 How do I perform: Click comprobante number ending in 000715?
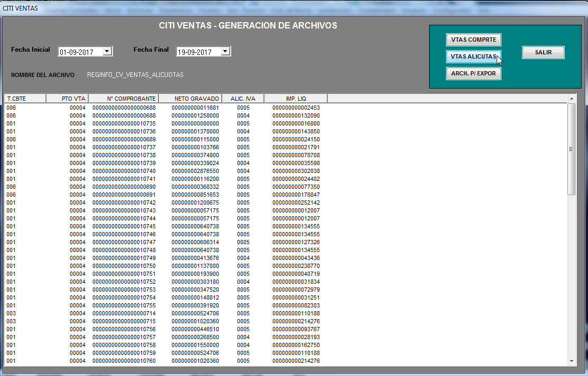point(124,321)
